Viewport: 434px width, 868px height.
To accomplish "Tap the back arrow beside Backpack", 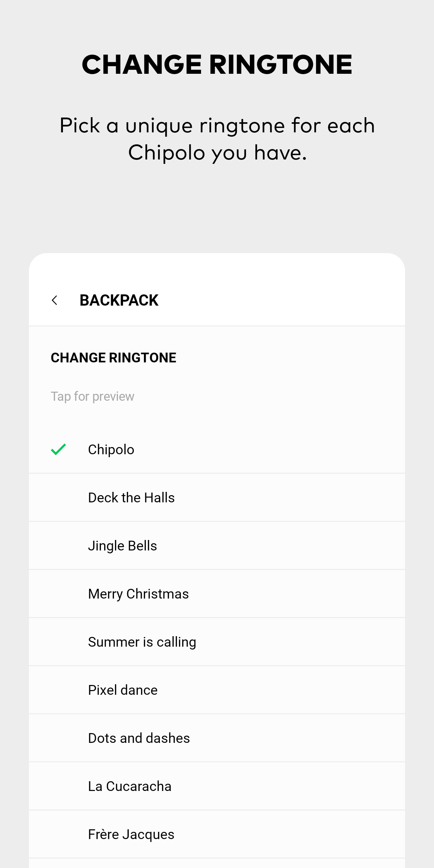I will (x=55, y=300).
